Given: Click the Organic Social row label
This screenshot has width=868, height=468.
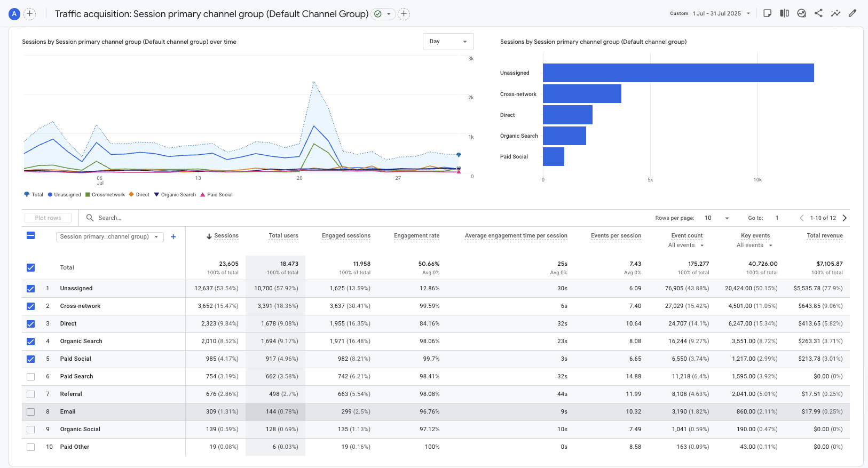Looking at the screenshot, I should tap(80, 430).
